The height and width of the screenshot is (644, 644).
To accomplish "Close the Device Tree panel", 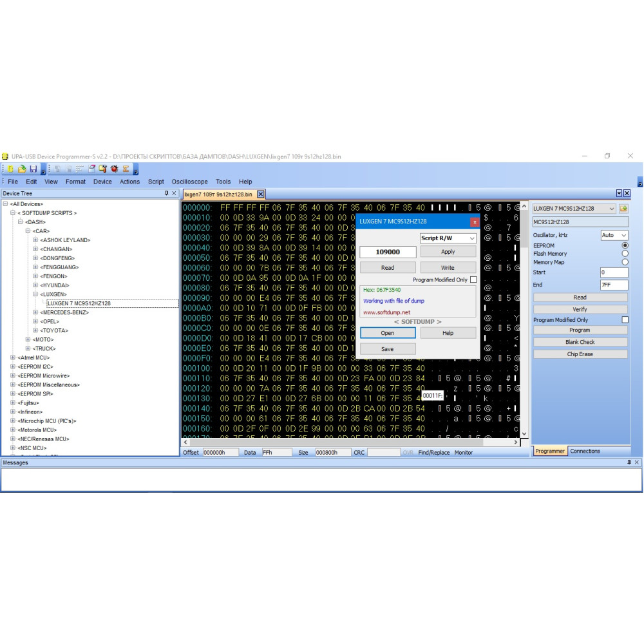I will (174, 193).
